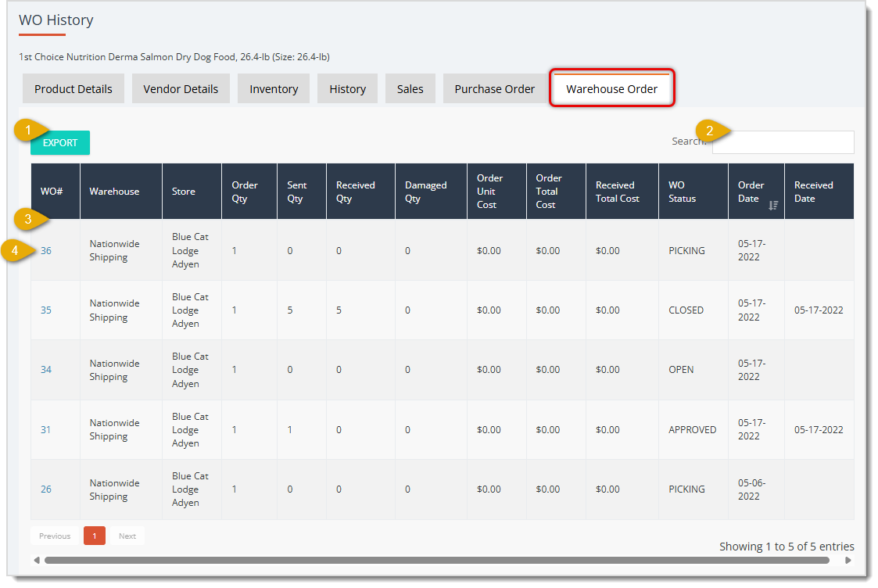
Task: Select the Warehouse Order tab
Action: 612,88
